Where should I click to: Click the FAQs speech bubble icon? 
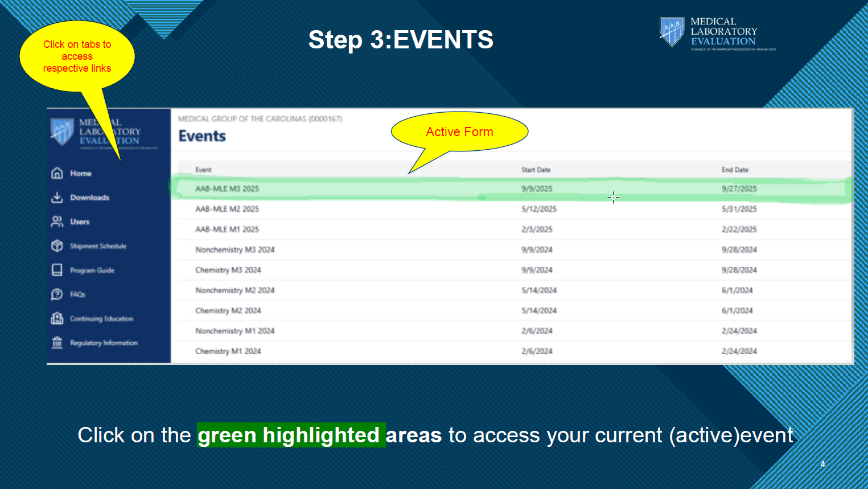tap(57, 294)
